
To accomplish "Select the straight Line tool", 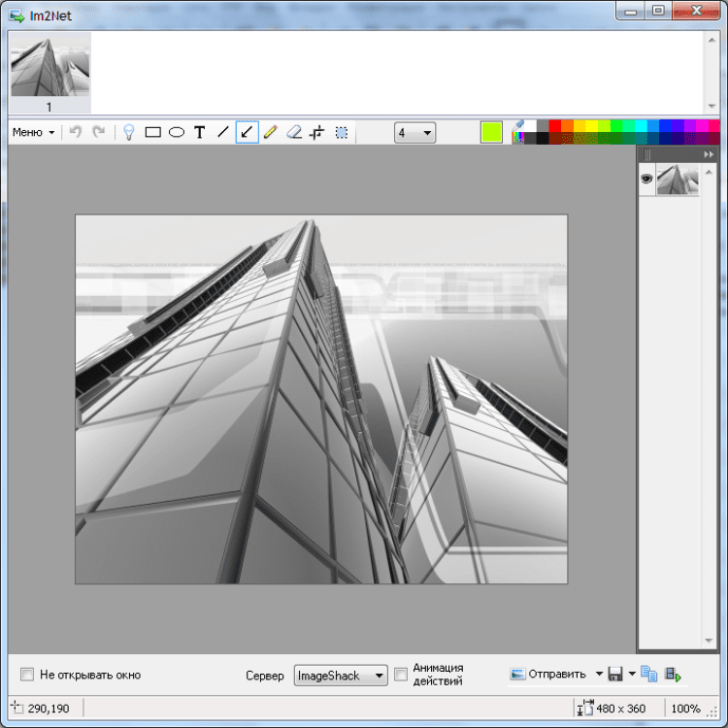I will [223, 132].
